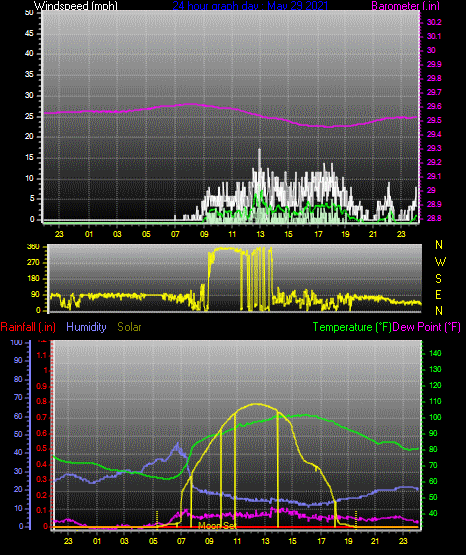
Task: Click the '0.3' rainfall axis value
Action: (42, 480)
